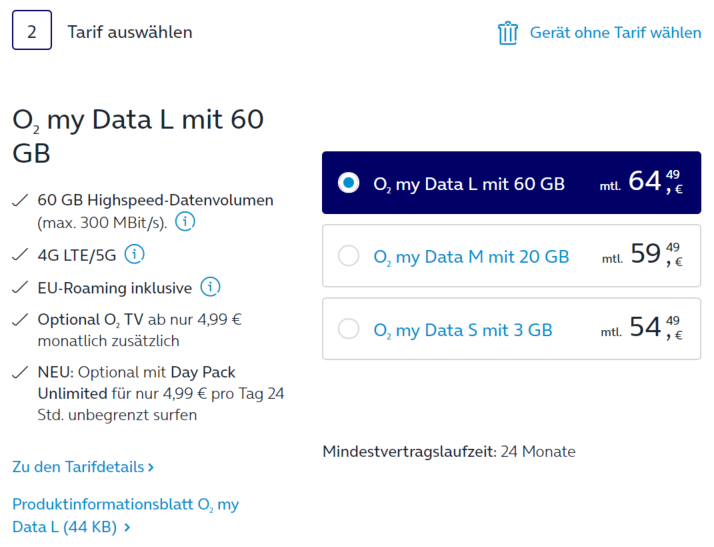Click the O2 my Data L mit 60 GB heading

tap(138, 136)
